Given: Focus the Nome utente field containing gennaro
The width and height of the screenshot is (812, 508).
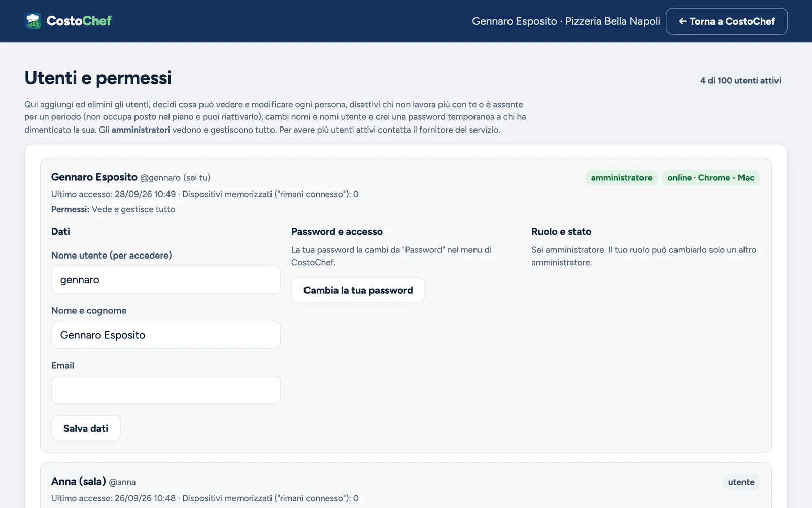Looking at the screenshot, I should (x=166, y=280).
